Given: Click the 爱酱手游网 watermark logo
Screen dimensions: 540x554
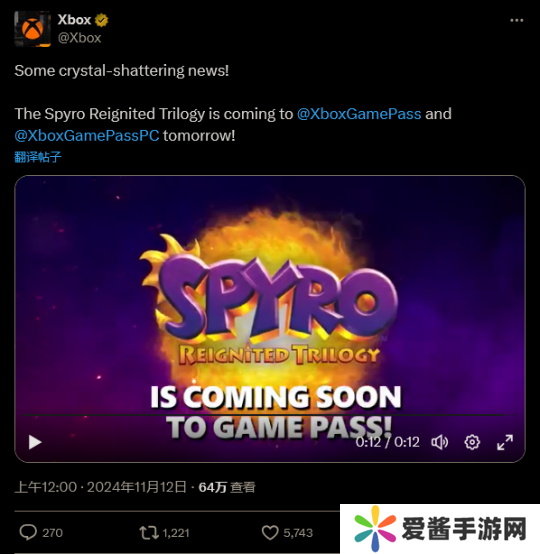Looking at the screenshot, I should pyautogui.click(x=440, y=529).
